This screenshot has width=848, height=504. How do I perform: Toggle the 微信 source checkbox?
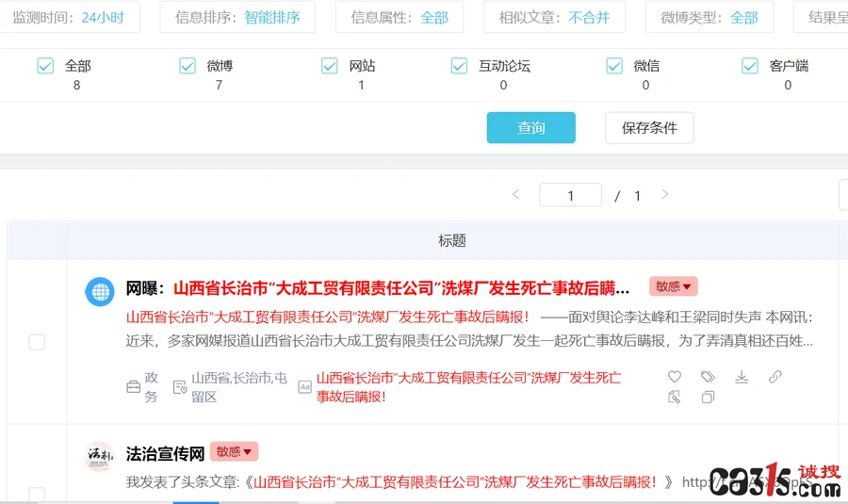tap(614, 66)
